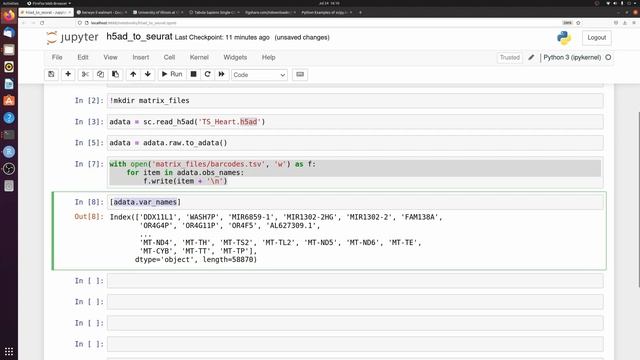Select the adata.raw.to_adata() cell
Image resolution: width=640 pixels, height=360 pixels.
(x=355, y=143)
